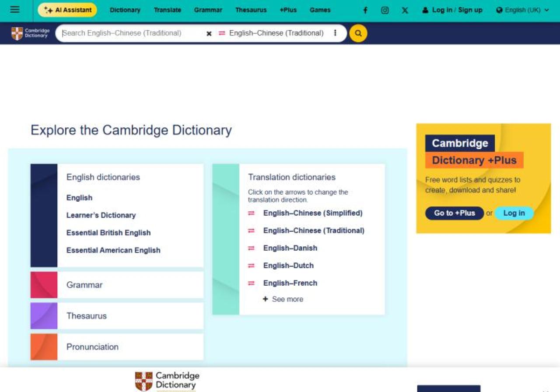Click Log in / Sign up
This screenshot has height=392, width=560.
(x=452, y=10)
